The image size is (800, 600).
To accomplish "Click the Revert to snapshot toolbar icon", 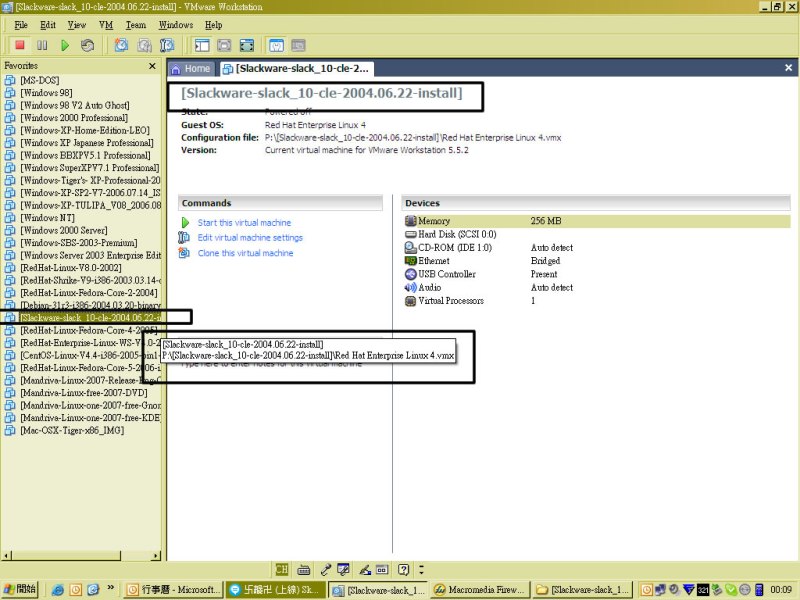I will coord(144,45).
